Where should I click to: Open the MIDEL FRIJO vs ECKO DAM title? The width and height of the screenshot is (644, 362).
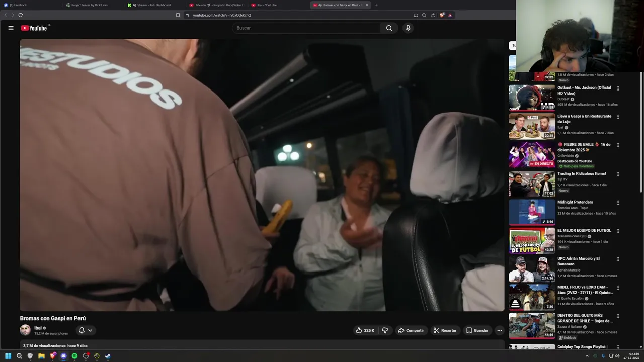pyautogui.click(x=585, y=290)
